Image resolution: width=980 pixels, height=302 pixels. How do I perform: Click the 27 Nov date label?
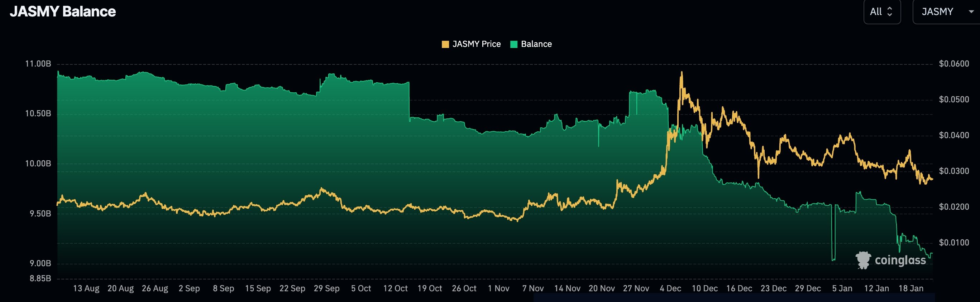(636, 288)
